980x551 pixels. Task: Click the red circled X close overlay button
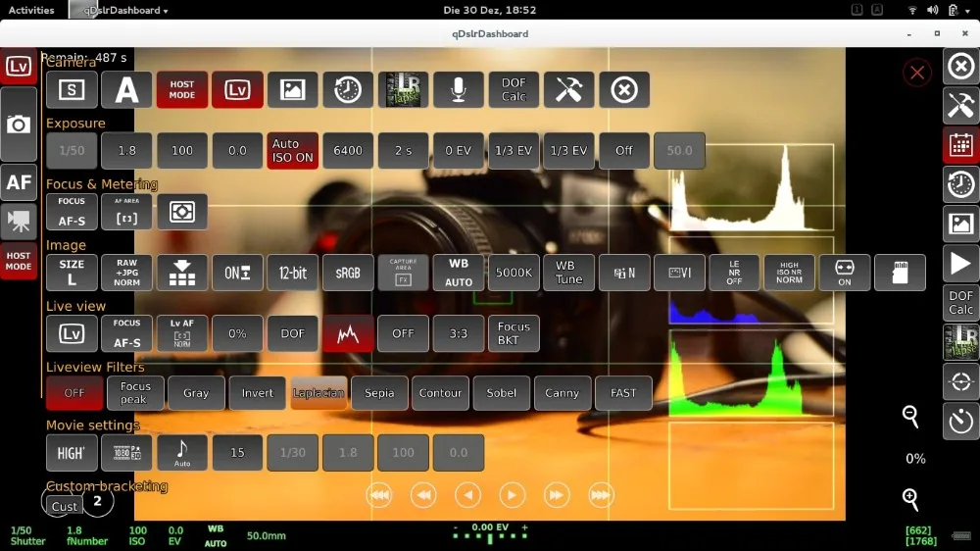917,73
